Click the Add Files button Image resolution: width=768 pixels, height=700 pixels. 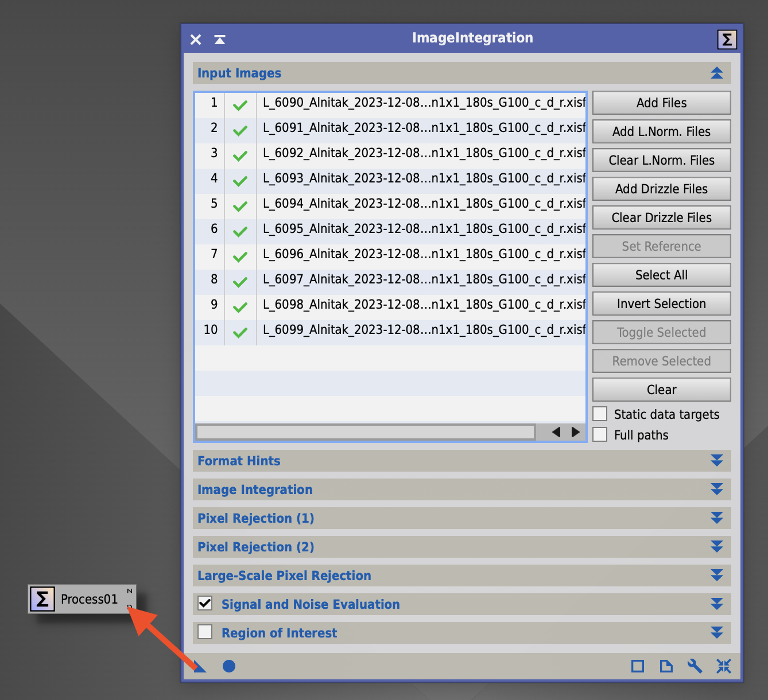[661, 103]
